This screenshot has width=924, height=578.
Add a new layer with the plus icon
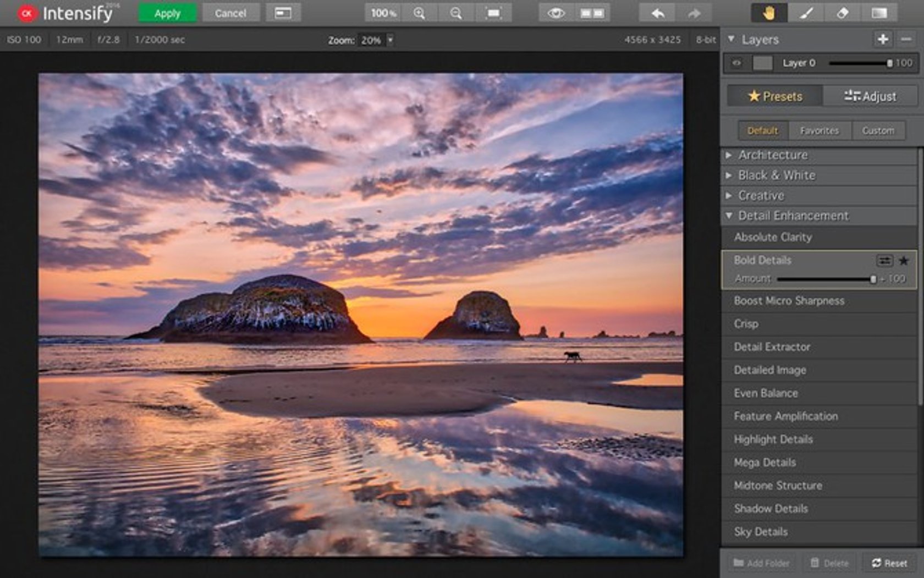(x=883, y=40)
